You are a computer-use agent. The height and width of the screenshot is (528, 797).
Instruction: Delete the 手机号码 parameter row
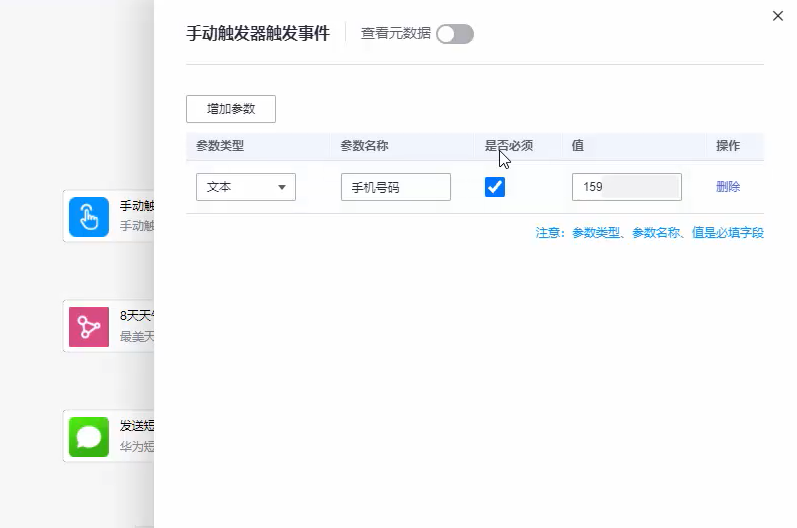pos(728,187)
